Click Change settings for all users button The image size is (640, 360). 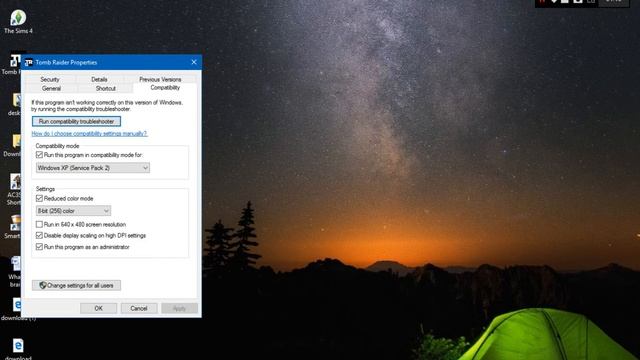pyautogui.click(x=76, y=285)
